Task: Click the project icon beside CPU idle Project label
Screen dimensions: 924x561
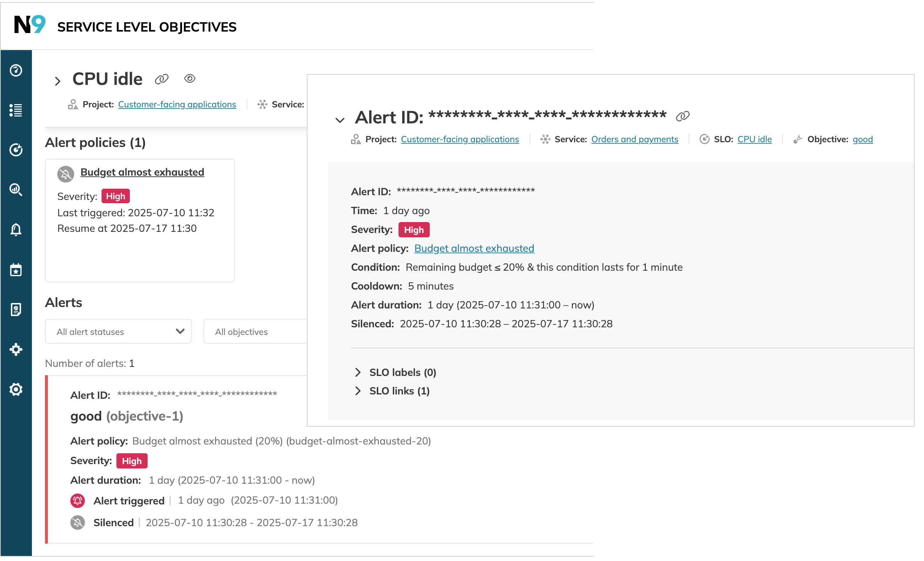Action: click(73, 104)
